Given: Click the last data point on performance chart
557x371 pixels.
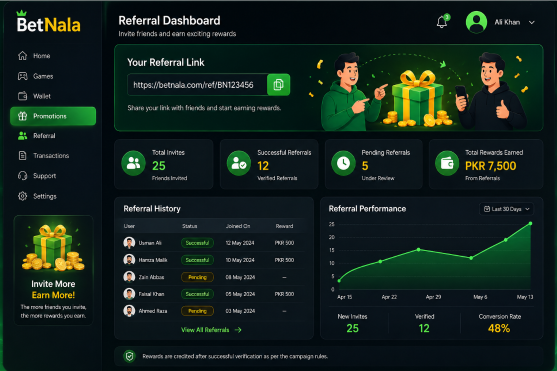Looking at the screenshot, I should 530,224.
